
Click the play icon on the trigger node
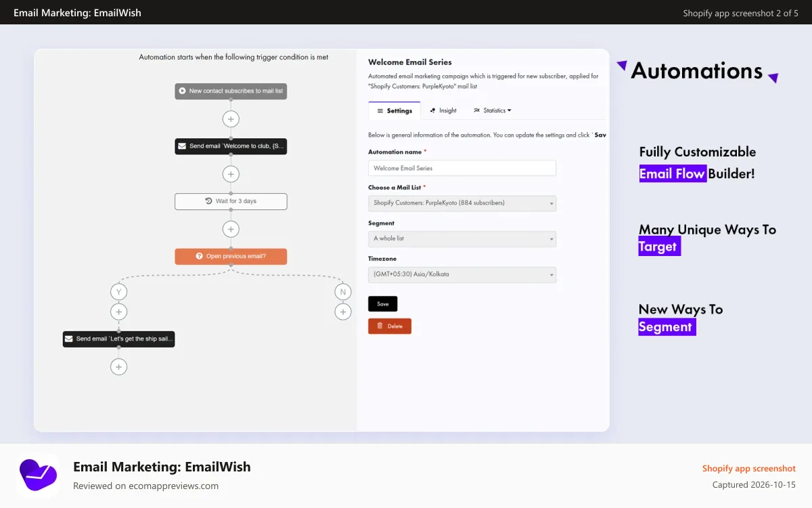[182, 91]
